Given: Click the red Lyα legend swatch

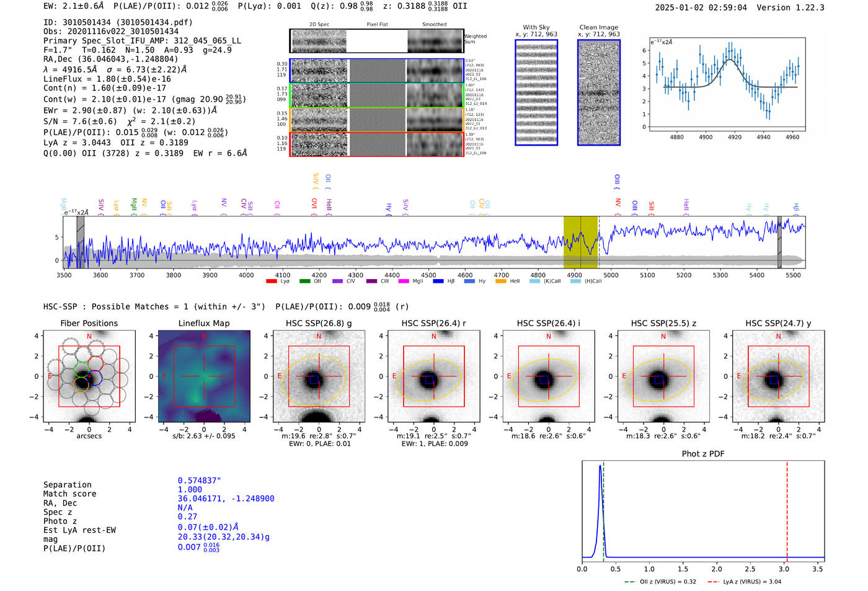Looking at the screenshot, I should pyautogui.click(x=271, y=282).
